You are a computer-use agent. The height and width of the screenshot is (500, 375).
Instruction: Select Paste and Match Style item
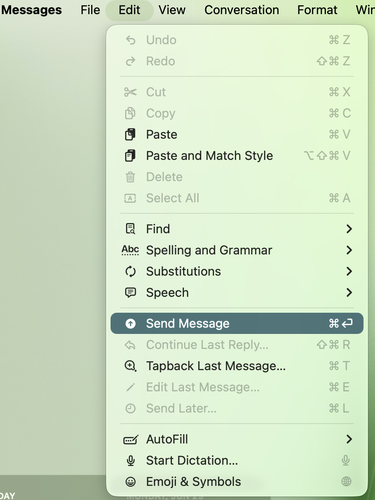[x=237, y=156]
